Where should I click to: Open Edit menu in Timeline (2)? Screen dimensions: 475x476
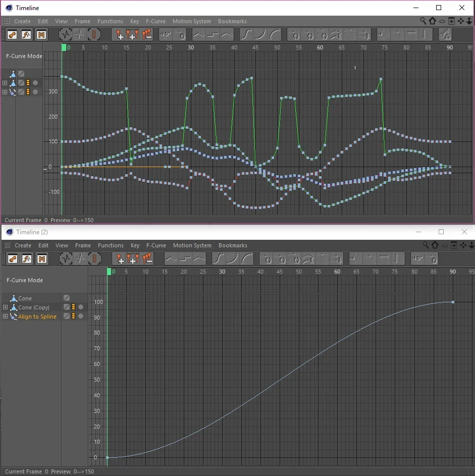pos(43,245)
